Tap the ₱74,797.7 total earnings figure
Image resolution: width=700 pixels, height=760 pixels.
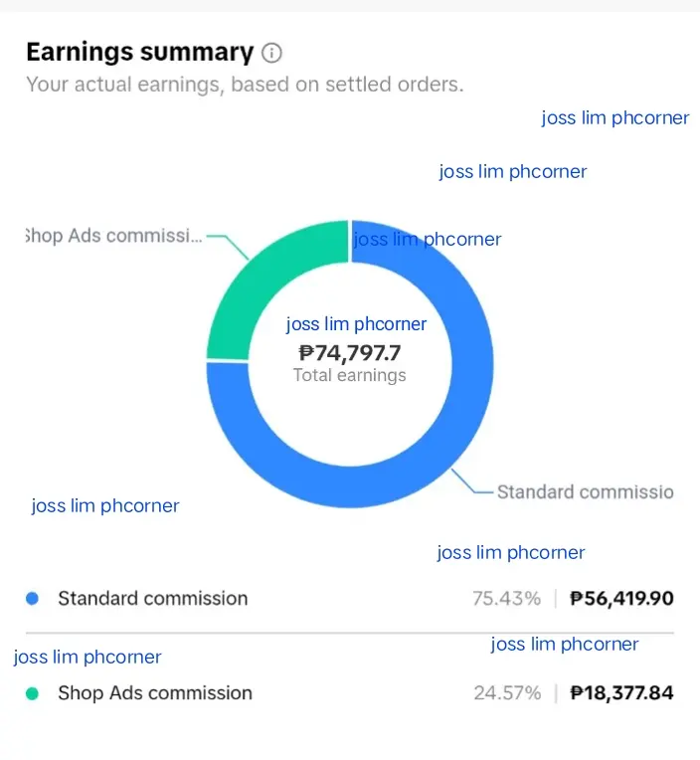(x=350, y=353)
